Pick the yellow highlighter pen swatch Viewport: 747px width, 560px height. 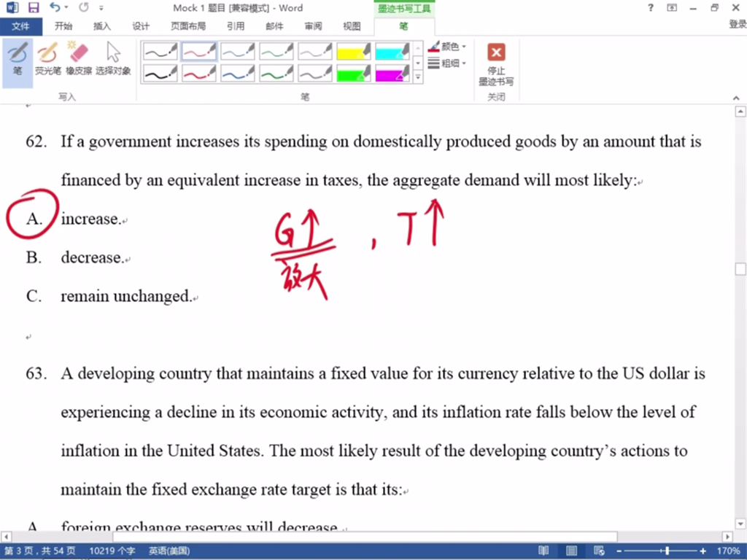click(x=354, y=51)
